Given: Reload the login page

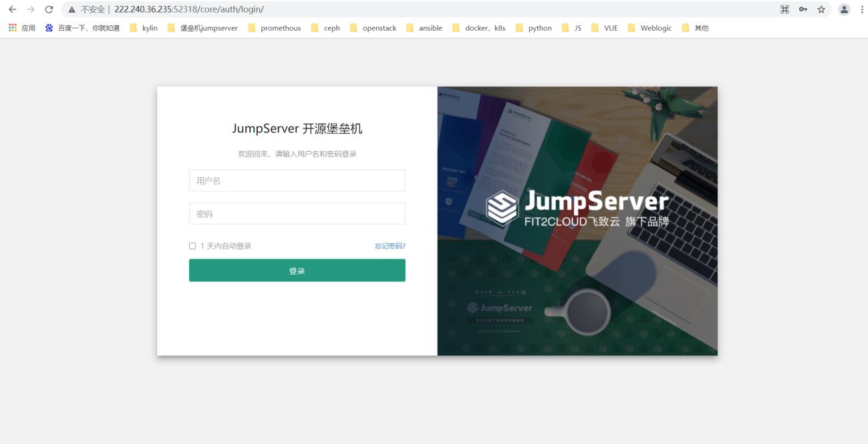Looking at the screenshot, I should coord(49,9).
